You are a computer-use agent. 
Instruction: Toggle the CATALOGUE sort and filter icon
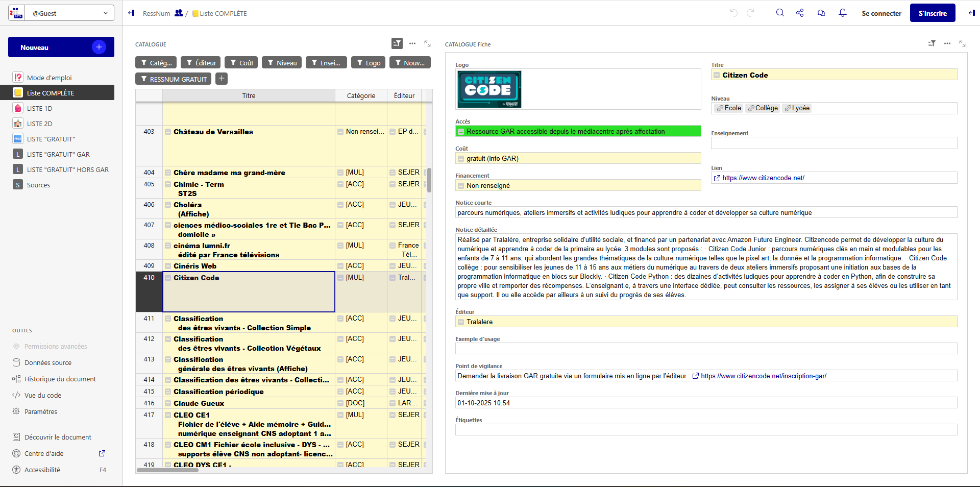397,44
